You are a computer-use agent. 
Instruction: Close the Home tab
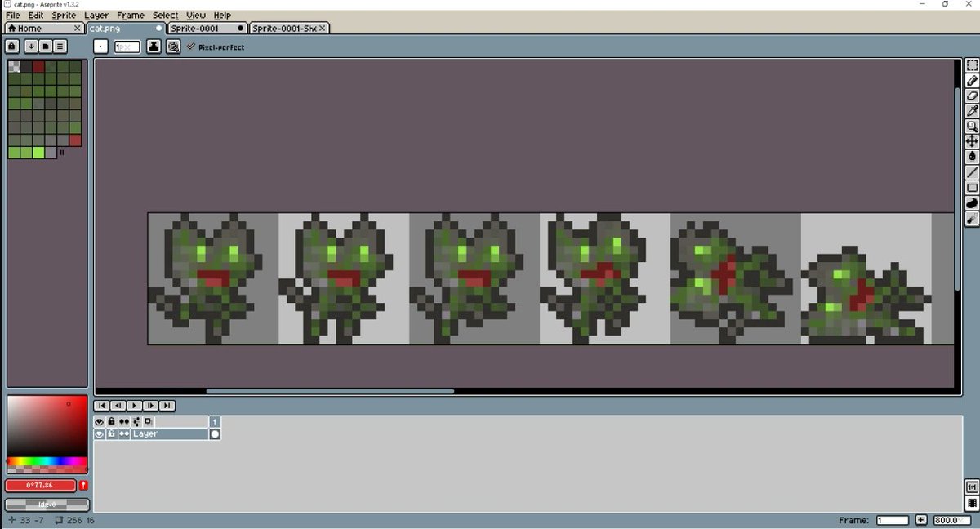click(x=78, y=29)
